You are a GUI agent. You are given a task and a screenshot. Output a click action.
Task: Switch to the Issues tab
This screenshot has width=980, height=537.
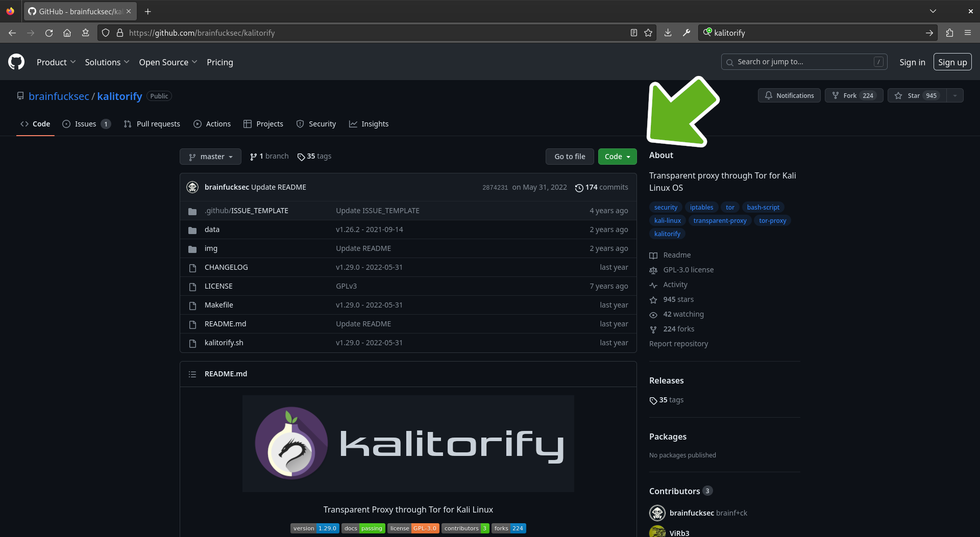(86, 124)
